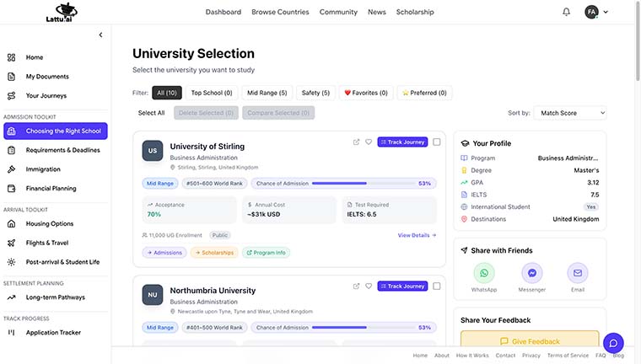The width and height of the screenshot is (641, 364).
Task: Open Stirling Program Info tag
Action: (x=267, y=253)
